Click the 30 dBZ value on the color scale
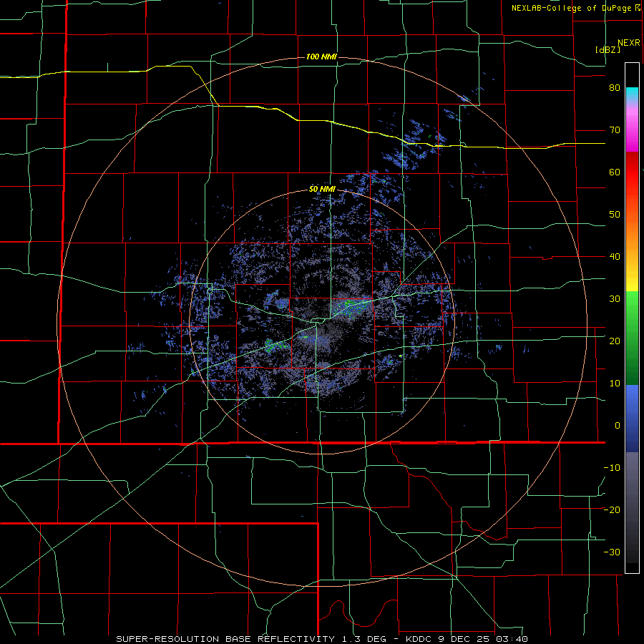 tap(615, 299)
